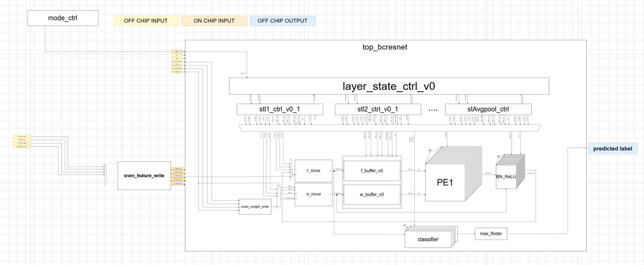The height and width of the screenshot is (265, 644).
Task: Click the number 12 above classifier
Action: [404, 225]
